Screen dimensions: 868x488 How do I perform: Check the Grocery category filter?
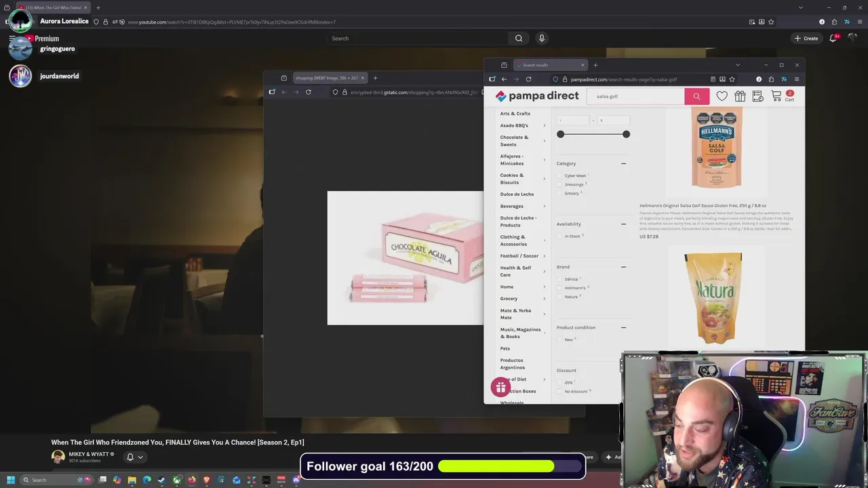point(560,193)
